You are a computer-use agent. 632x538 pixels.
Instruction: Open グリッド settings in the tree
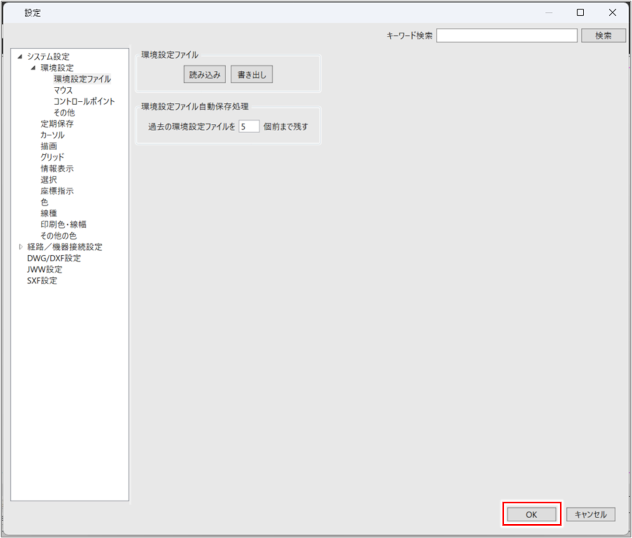point(52,157)
